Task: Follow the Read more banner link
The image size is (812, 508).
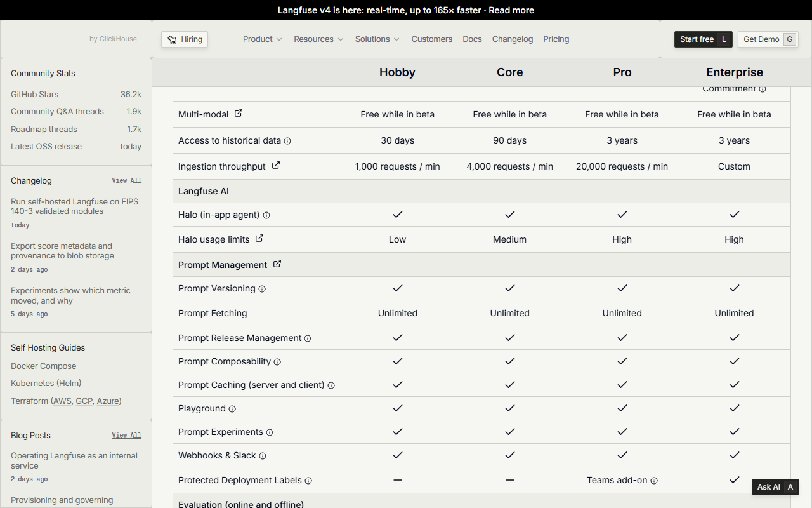Action: point(511,10)
